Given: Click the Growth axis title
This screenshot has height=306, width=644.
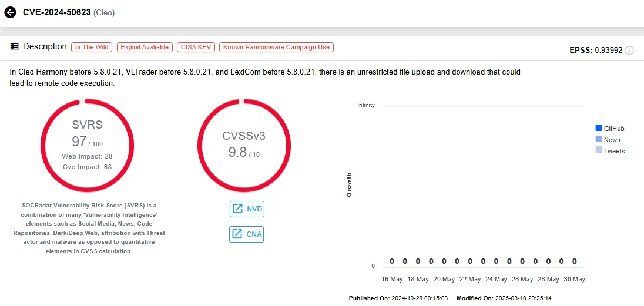Looking at the screenshot, I should pos(349,185).
